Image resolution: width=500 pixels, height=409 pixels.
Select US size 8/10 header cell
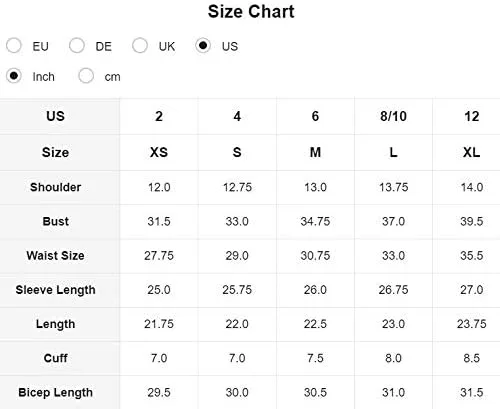tap(393, 116)
